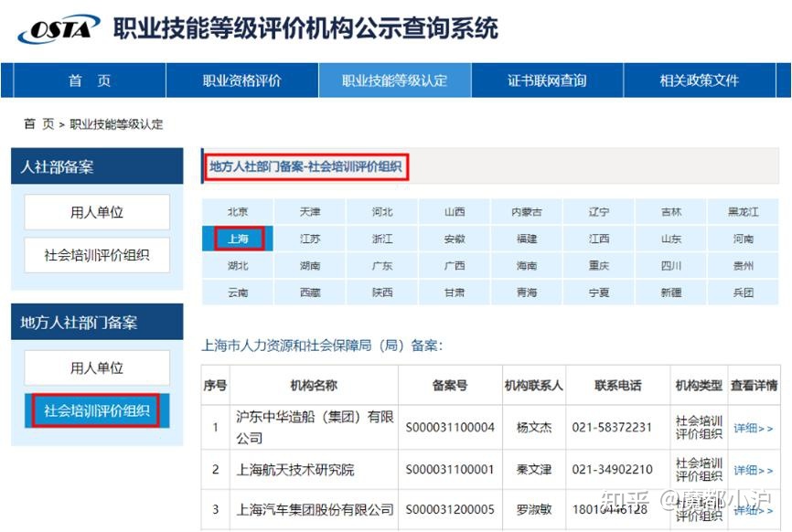
Task: Click phone number 021-58372231
Action: coord(612,428)
